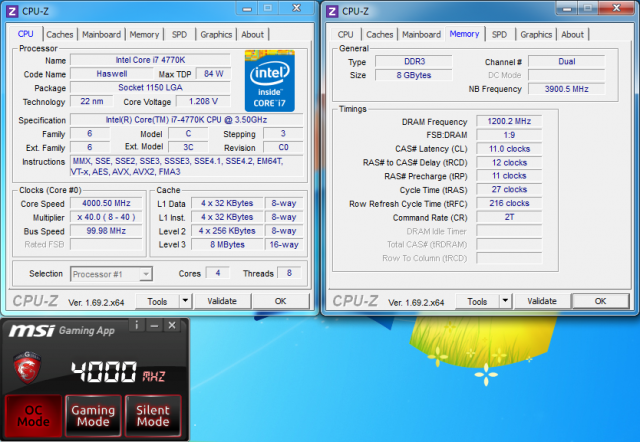Click the 4000 MHz display in MSI Gaming App

(x=118, y=372)
